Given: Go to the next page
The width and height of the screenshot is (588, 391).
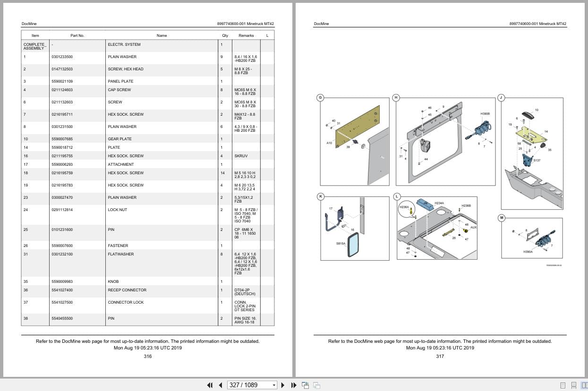Looking at the screenshot, I should coord(283,385).
